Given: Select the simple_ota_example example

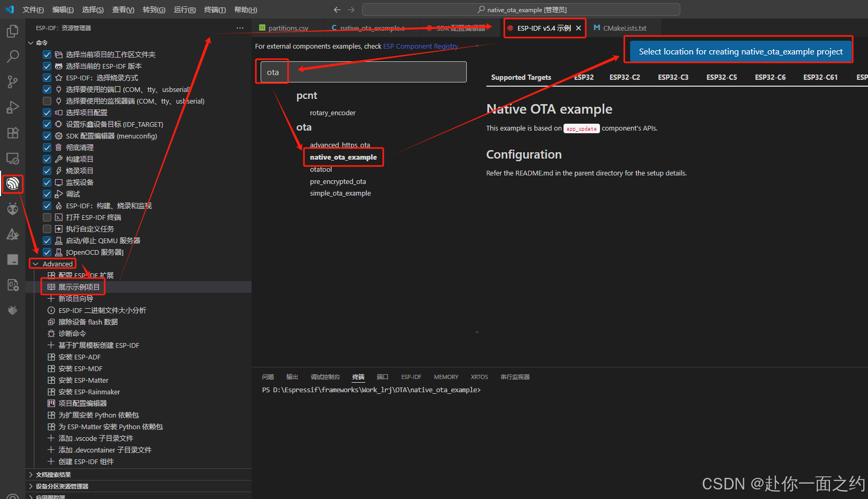Looking at the screenshot, I should (x=340, y=193).
